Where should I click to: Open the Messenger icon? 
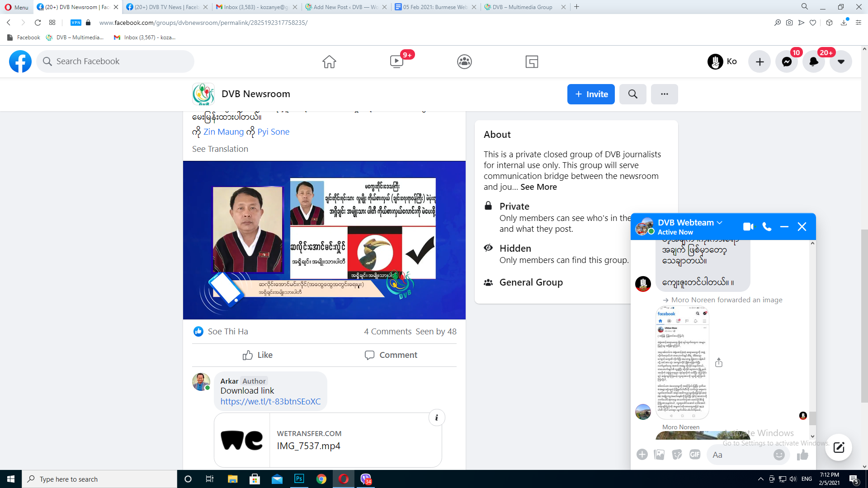(x=787, y=61)
